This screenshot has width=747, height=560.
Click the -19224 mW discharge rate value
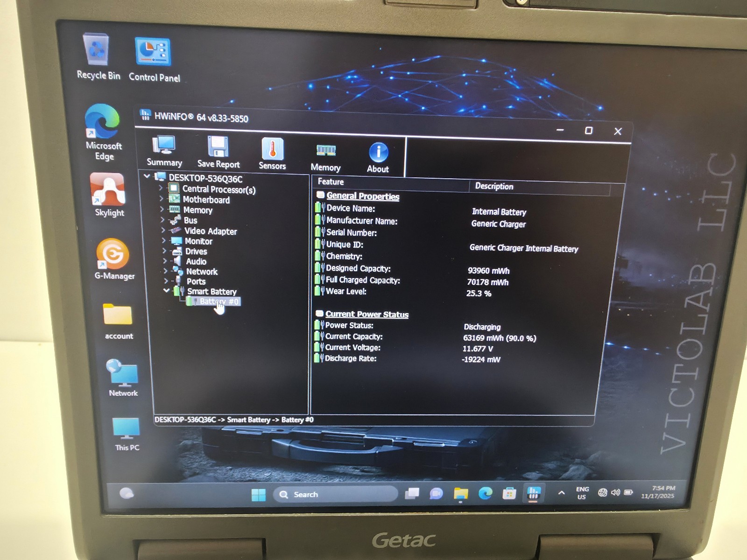480,360
